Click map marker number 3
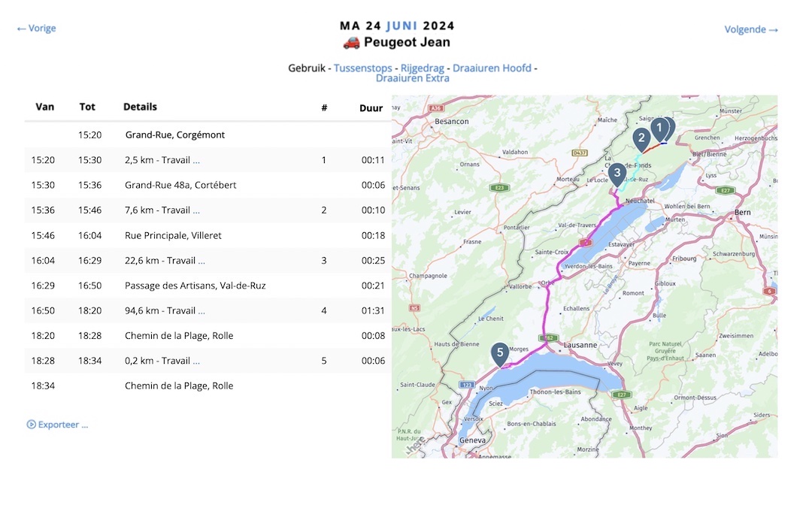Viewport: 812px width, 511px height. 617,174
